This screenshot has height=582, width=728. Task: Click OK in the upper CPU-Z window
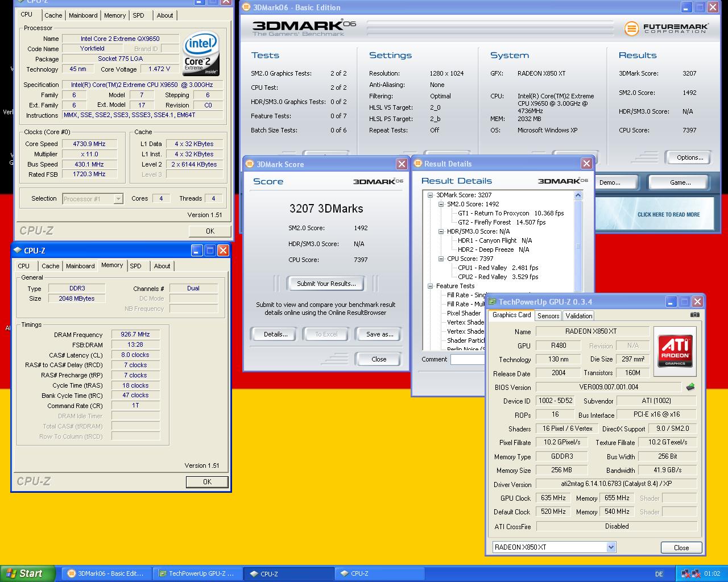210,231
